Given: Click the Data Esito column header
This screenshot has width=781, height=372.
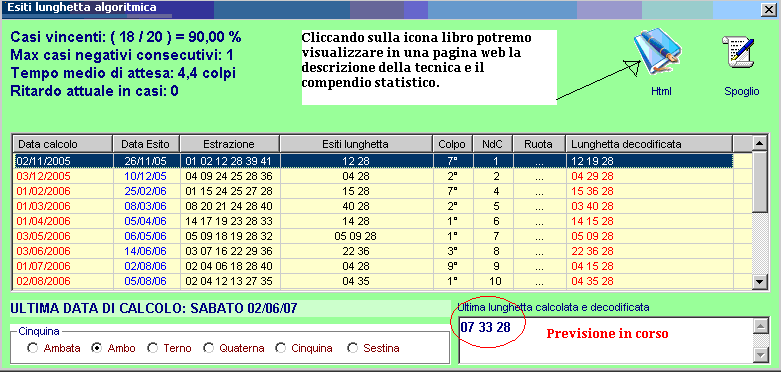Looking at the screenshot, I should [x=146, y=144].
